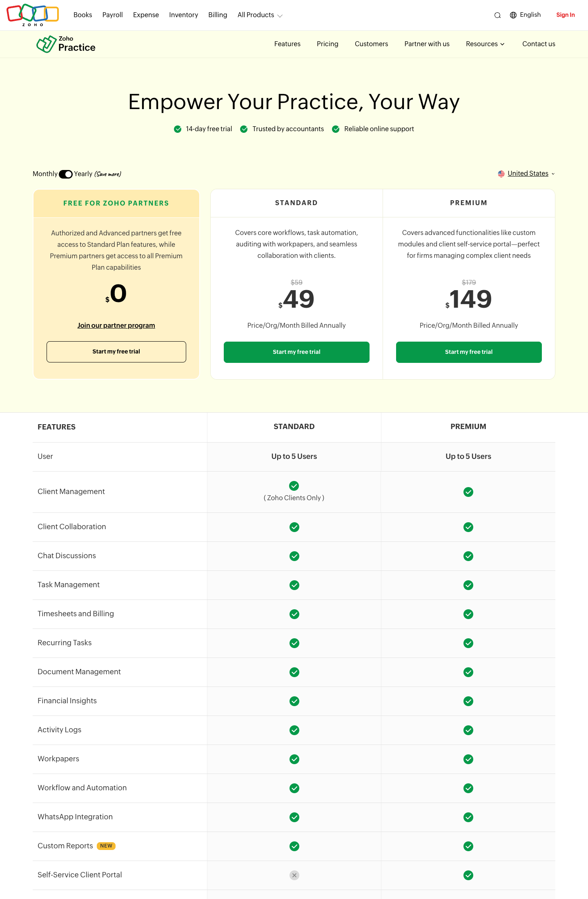Click Premium column Up to 5 Users cell
588x899 pixels.
pyautogui.click(x=468, y=457)
